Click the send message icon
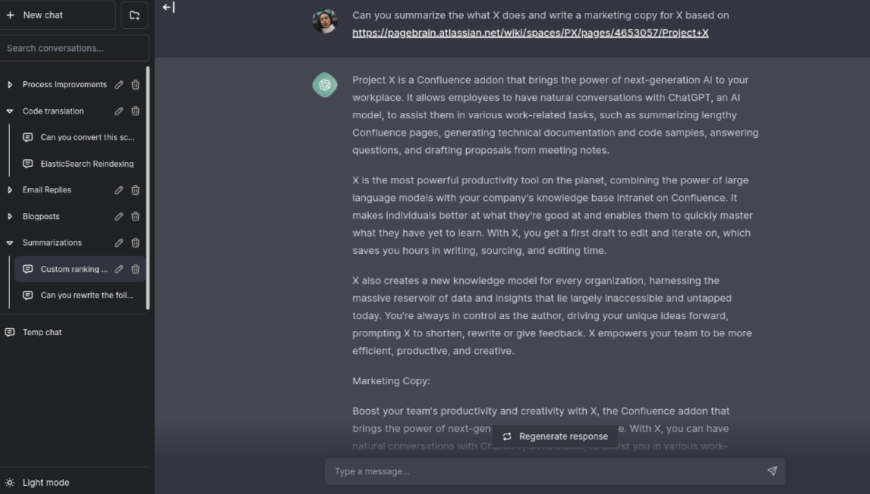This screenshot has width=870, height=494. 772,471
